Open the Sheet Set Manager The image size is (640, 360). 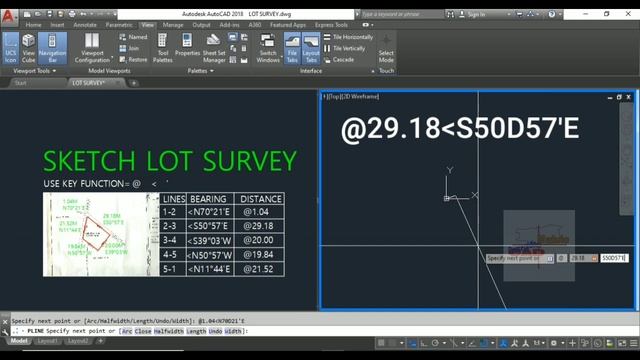214,48
